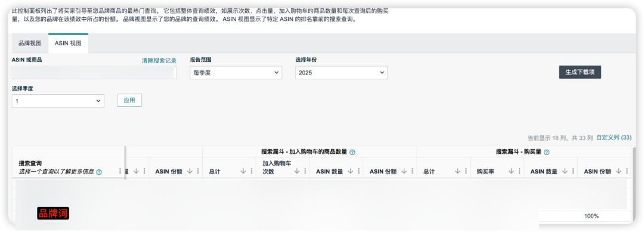Sort the ASIN 份额 column left of 加入购物车 group

coord(190,172)
